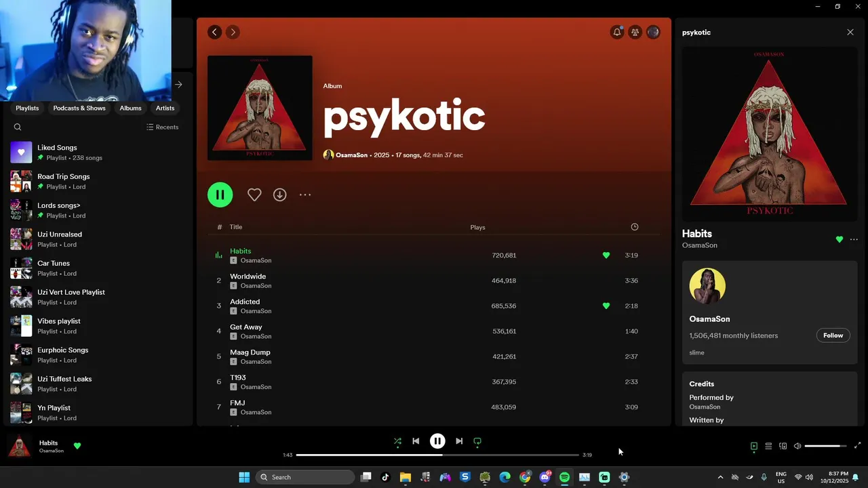Image resolution: width=868 pixels, height=488 pixels.
Task: Play the Worldwide track
Action: pyautogui.click(x=434, y=281)
